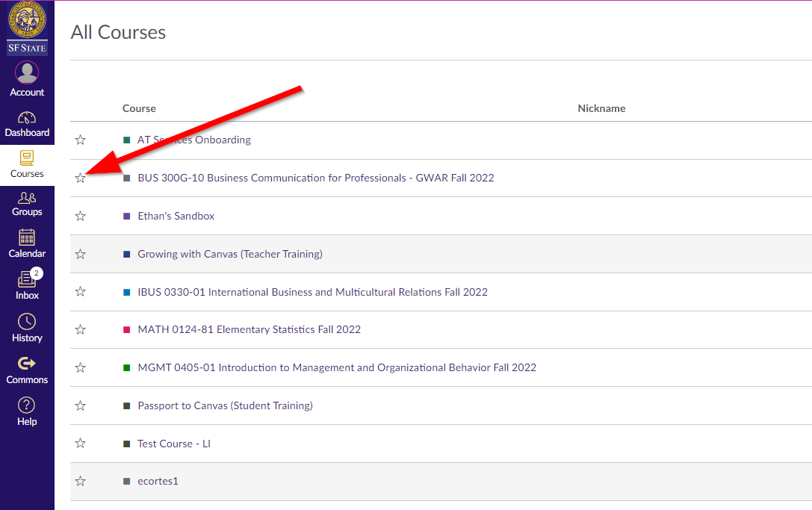This screenshot has width=812, height=510.
Task: Open the Calendar
Action: [27, 244]
